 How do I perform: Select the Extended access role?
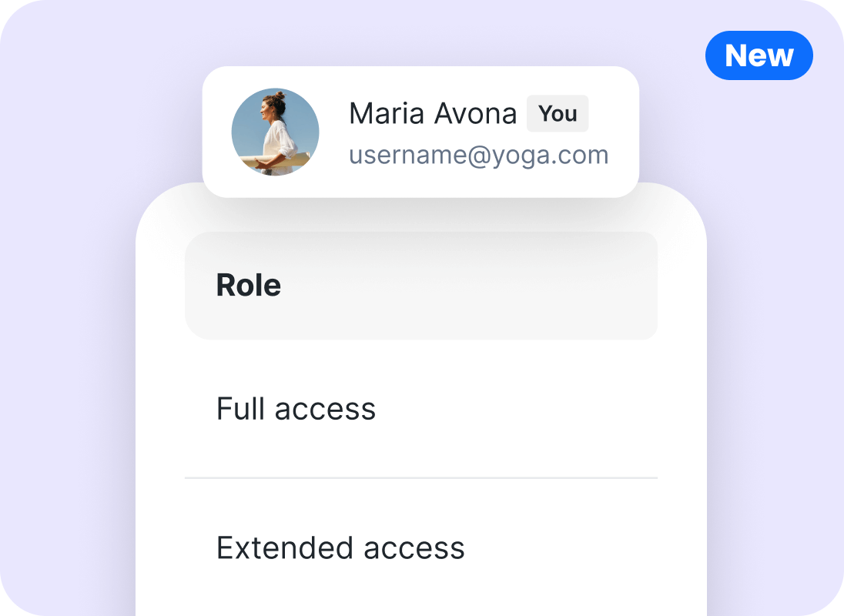coord(340,548)
